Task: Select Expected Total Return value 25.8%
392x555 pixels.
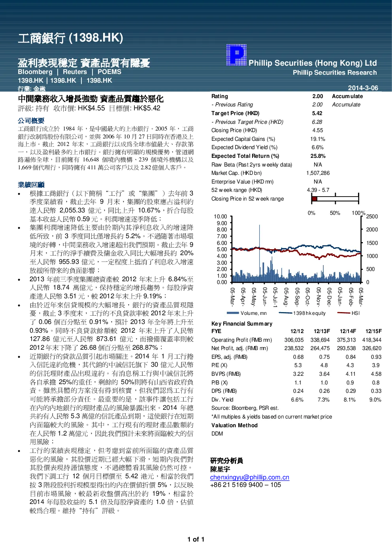Action: click(318, 156)
